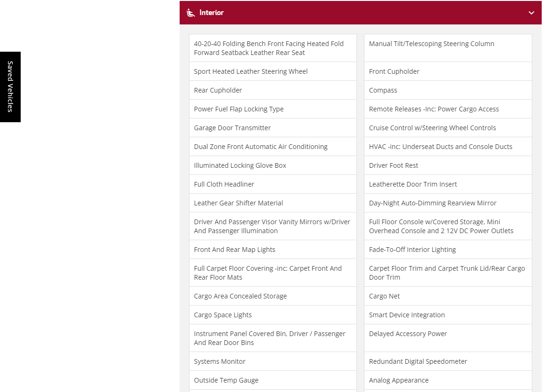This screenshot has height=392, width=545.
Task: Click Illuminated Locking Glove Box item
Action: click(240, 165)
